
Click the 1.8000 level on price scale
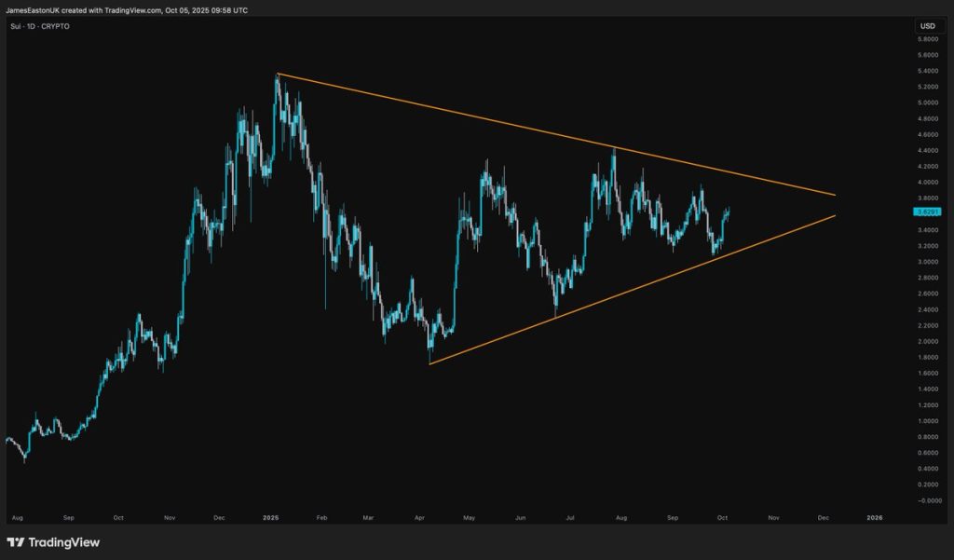tap(927, 357)
